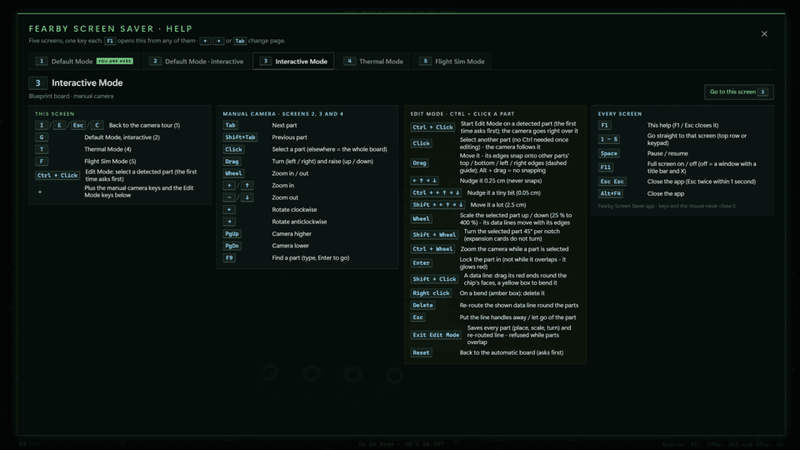Viewport: 800px width, 450px height.
Task: Click the Ctrl + Wheel key badge
Action: pos(433,249)
